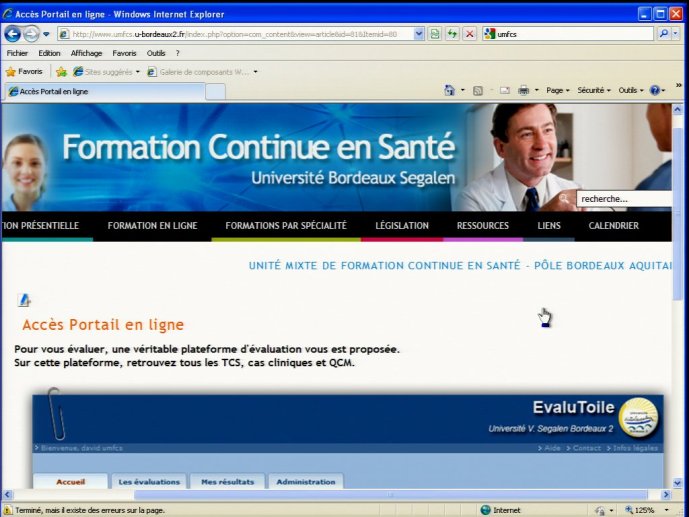Open the FORMATION EN LIGNE nav item
The width and height of the screenshot is (689, 517).
pos(152,226)
